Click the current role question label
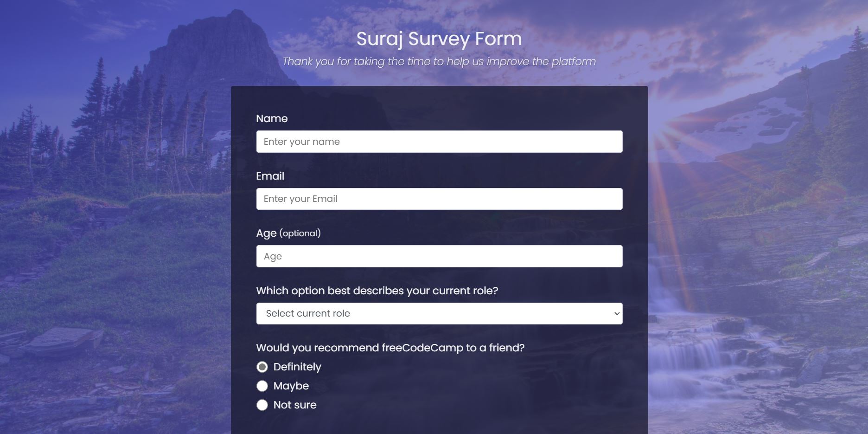This screenshot has width=868, height=434. coord(377,291)
